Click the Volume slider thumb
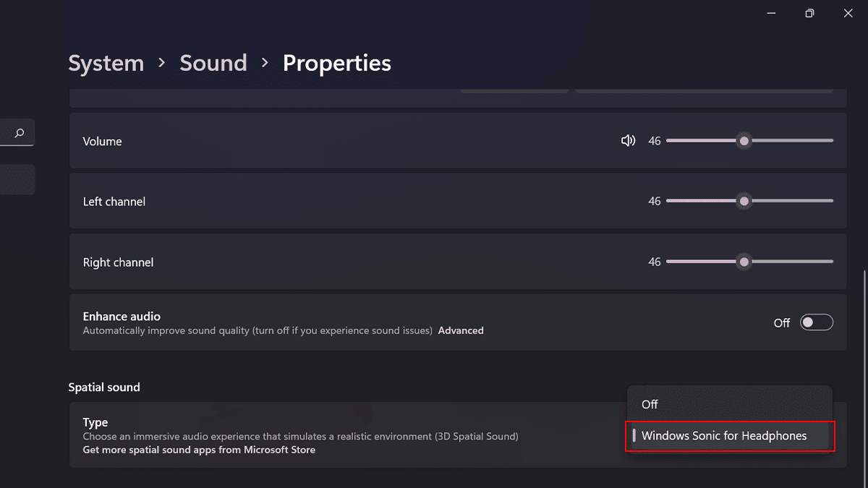This screenshot has width=868, height=488. tap(744, 141)
